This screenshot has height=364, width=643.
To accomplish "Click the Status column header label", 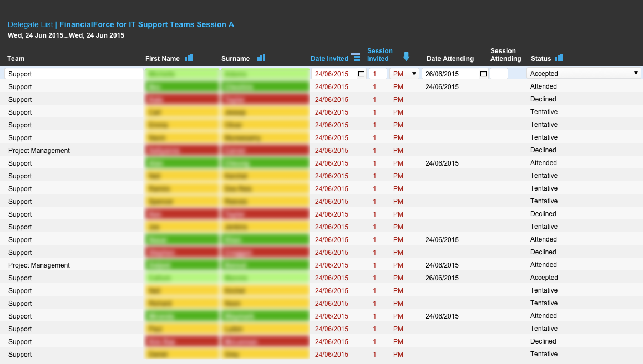I will 541,59.
